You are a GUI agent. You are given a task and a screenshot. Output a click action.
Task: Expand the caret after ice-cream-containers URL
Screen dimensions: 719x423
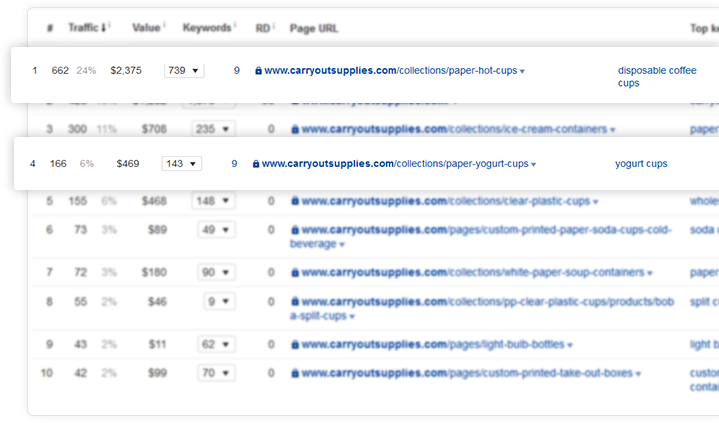click(x=612, y=130)
